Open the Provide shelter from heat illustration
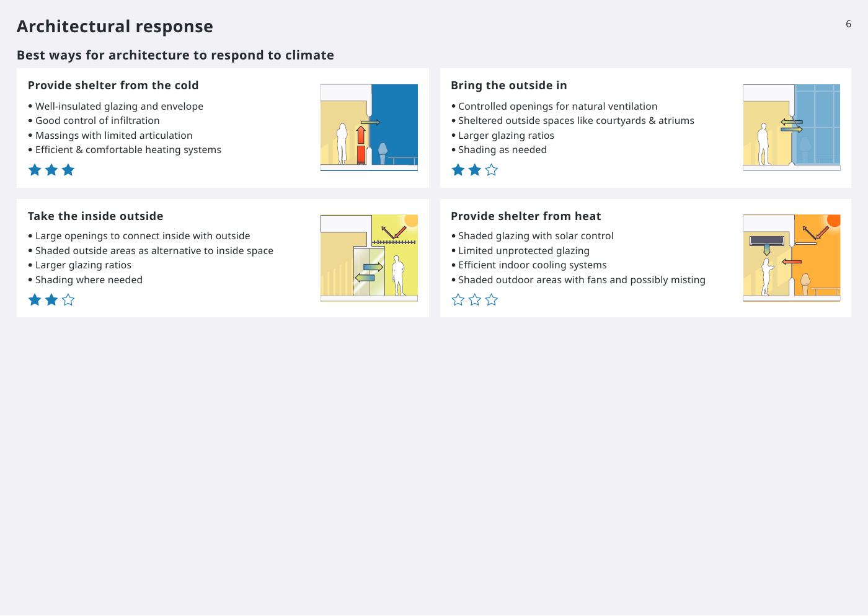 [x=792, y=258]
